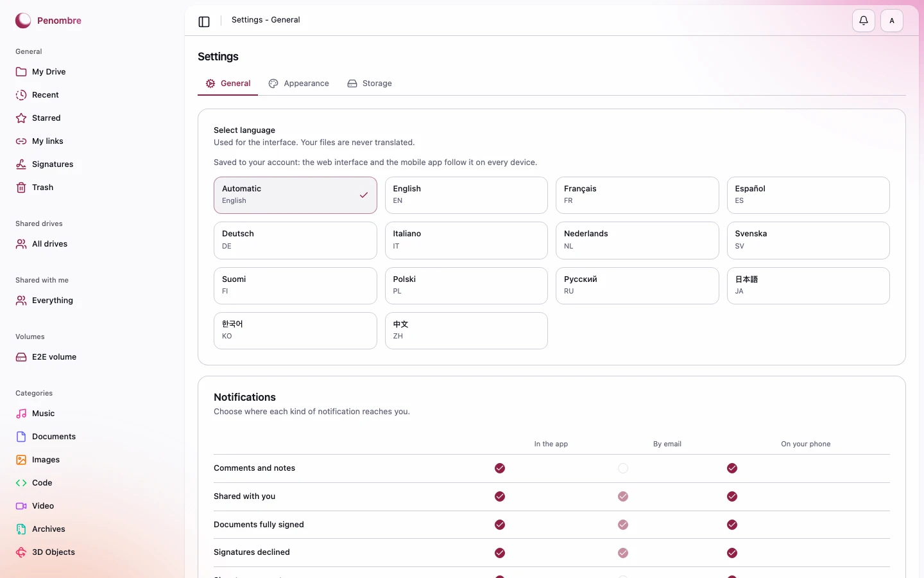924x578 pixels.
Task: Select Français as interface language
Action: (x=637, y=195)
